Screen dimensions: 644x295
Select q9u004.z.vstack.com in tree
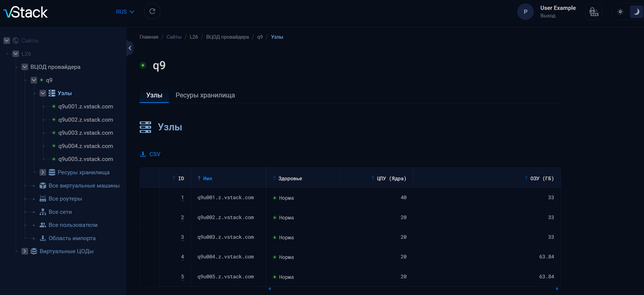86,146
